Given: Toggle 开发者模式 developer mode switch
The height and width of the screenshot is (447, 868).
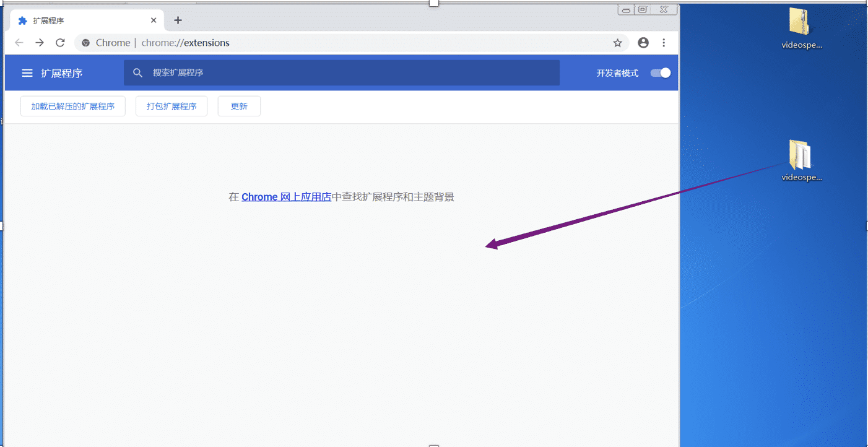Looking at the screenshot, I should pyautogui.click(x=661, y=73).
